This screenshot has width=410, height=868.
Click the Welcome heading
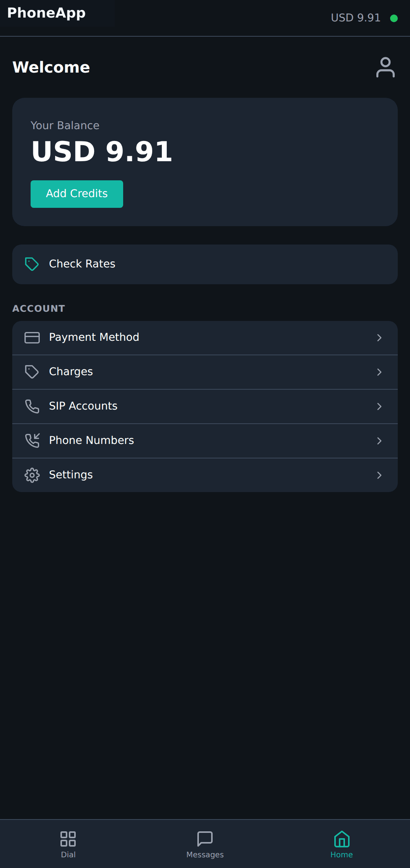click(x=51, y=67)
